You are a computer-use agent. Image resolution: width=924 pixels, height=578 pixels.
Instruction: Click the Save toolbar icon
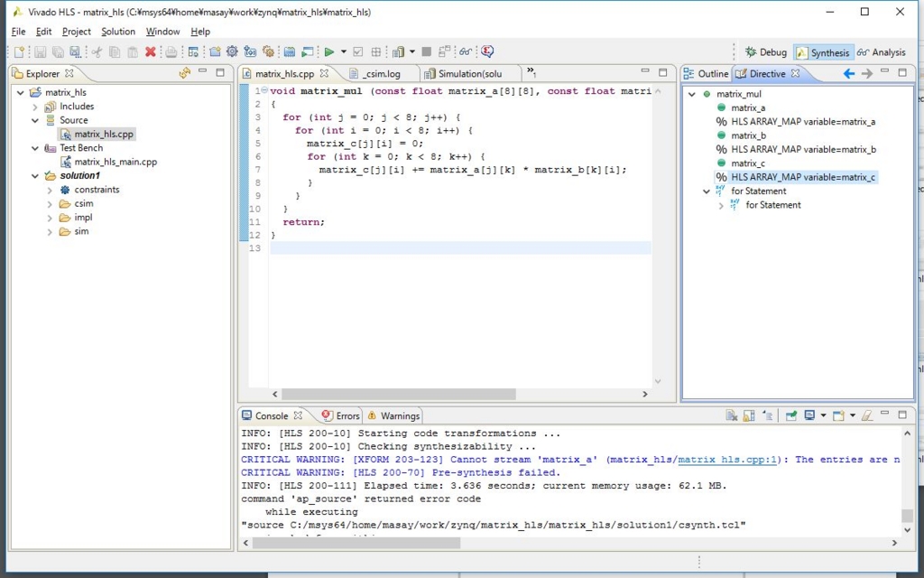pos(40,51)
